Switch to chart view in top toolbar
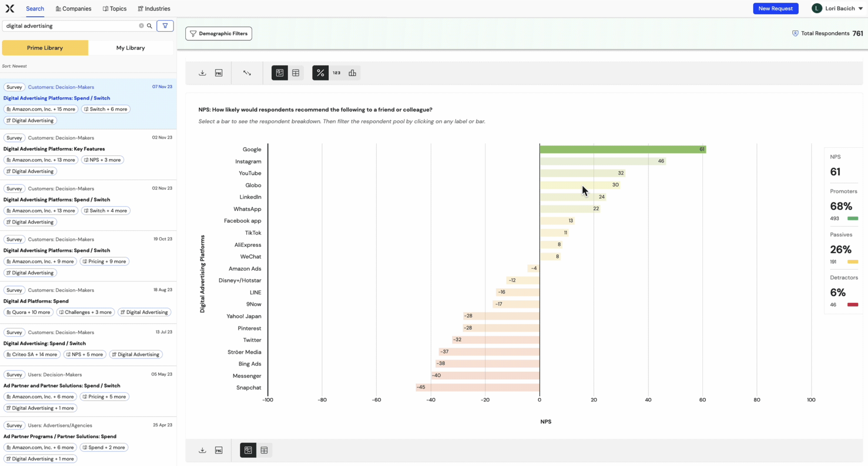 (280, 73)
